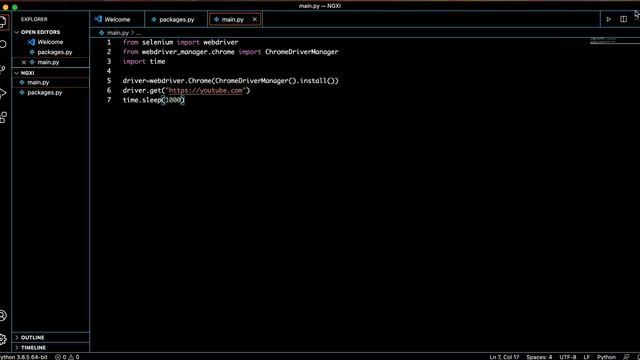Collapse the NGXI folder section

coord(27,73)
